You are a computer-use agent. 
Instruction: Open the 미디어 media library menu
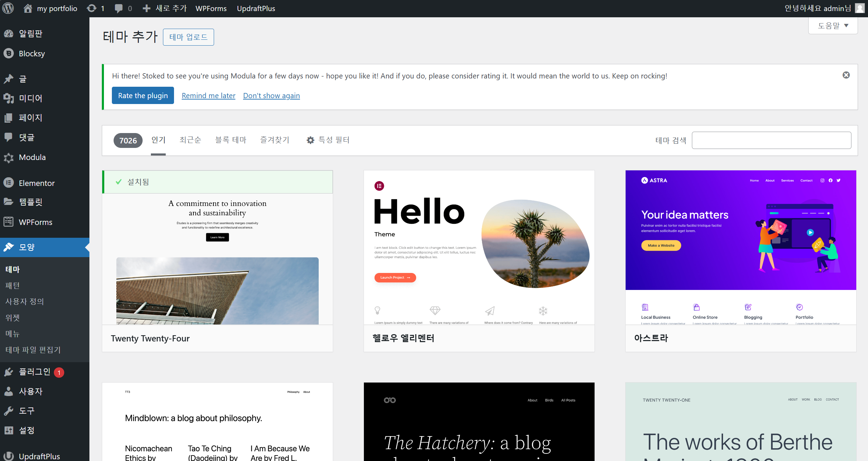click(30, 98)
